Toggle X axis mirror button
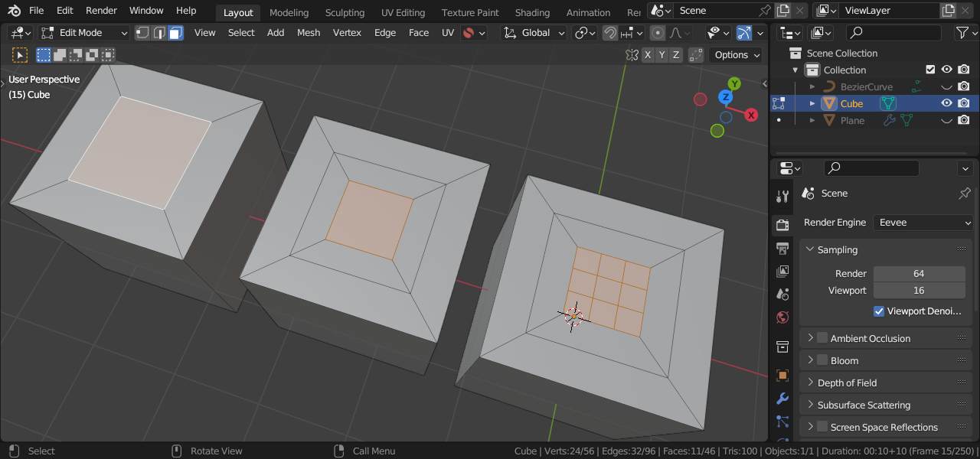 pyautogui.click(x=648, y=55)
